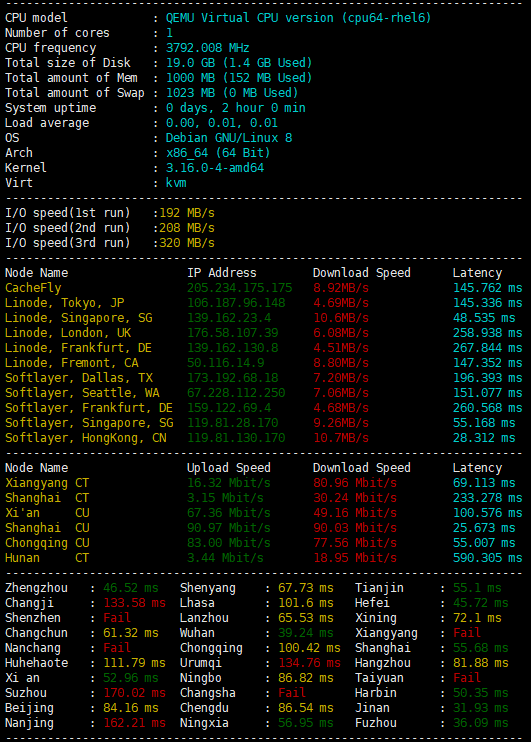Click the Hunan CT latency 590.305 ms
Screen dimensions: 531x742
click(x=487, y=557)
